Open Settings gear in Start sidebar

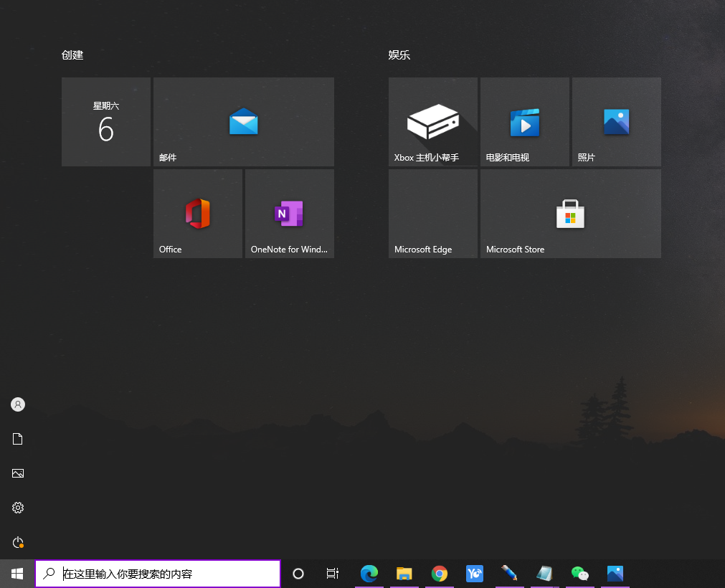pos(18,508)
